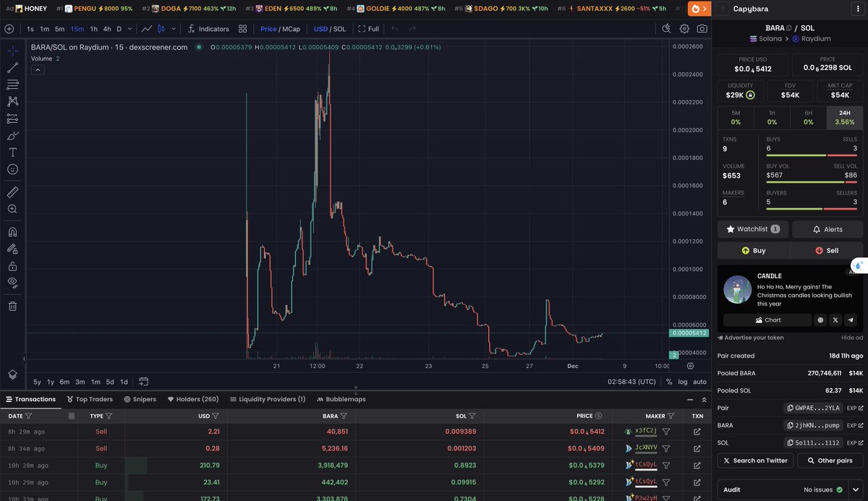Toggle auto scale on price axis
This screenshot has height=501, width=868.
[699, 382]
